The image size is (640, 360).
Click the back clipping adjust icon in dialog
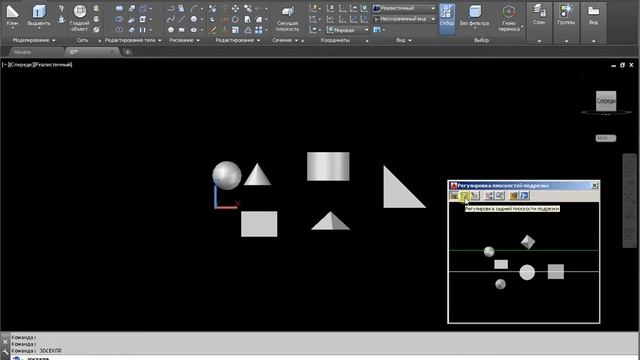pyautogui.click(x=464, y=196)
